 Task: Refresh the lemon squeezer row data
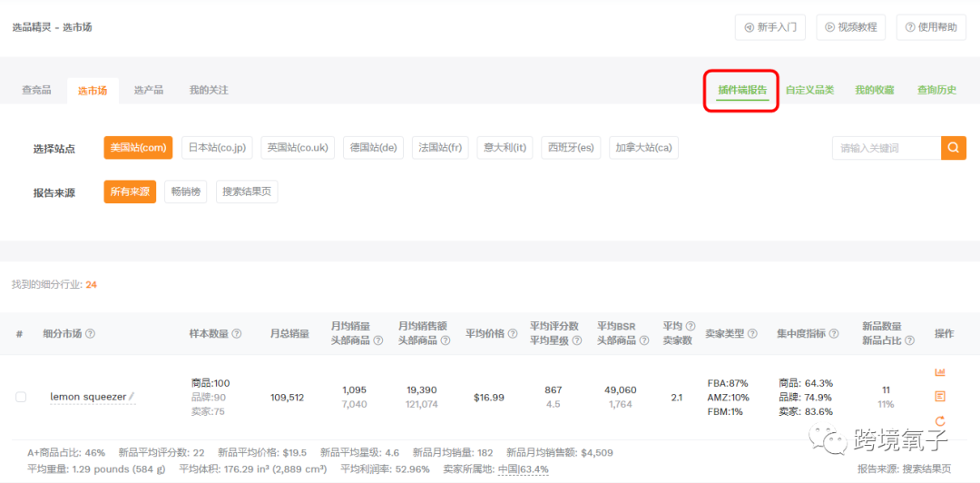pyautogui.click(x=939, y=420)
